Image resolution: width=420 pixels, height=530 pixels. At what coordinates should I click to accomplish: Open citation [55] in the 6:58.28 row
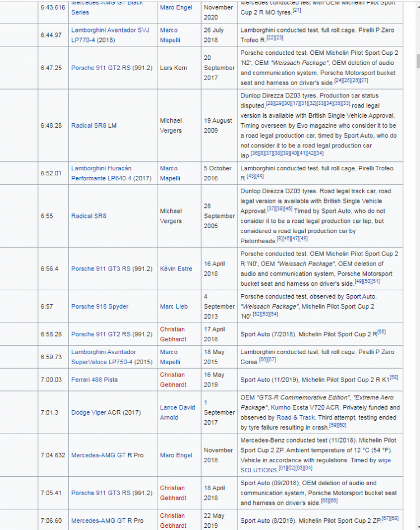coord(381,332)
